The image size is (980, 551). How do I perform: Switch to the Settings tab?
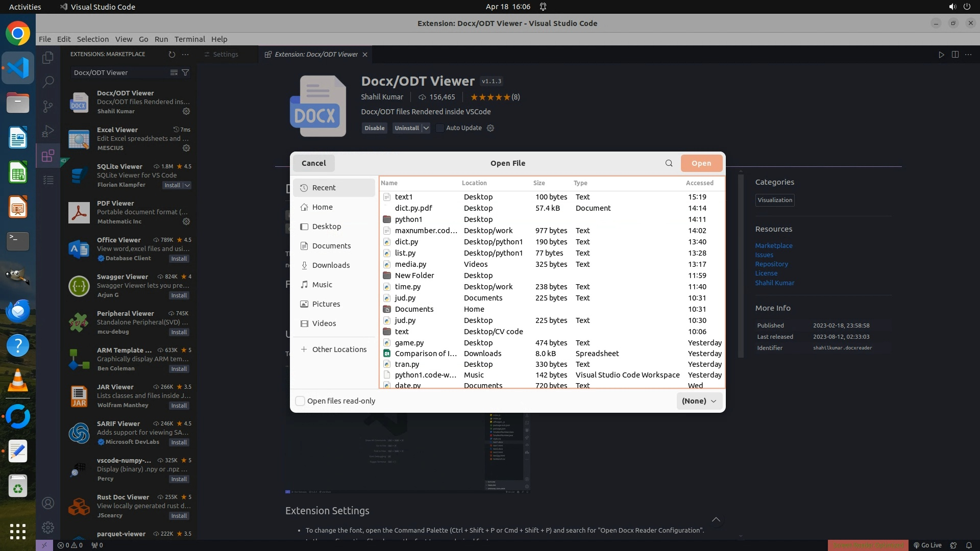click(225, 55)
